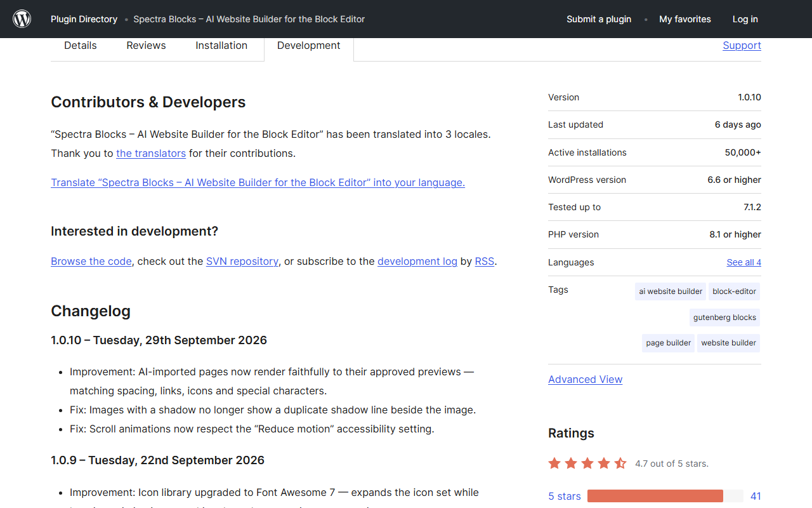Click the 41 five-star reviews count
This screenshot has height=508, width=812.
coord(756,496)
